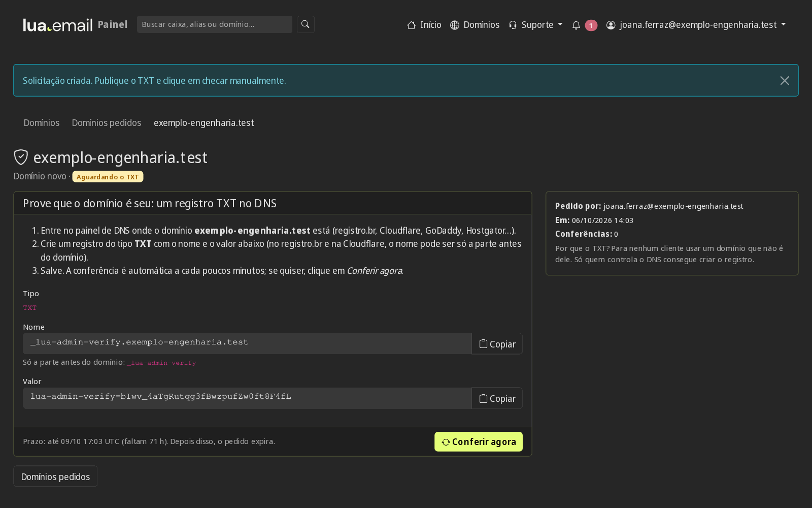
Task: Click the Prazo deadline text
Action: tap(149, 441)
